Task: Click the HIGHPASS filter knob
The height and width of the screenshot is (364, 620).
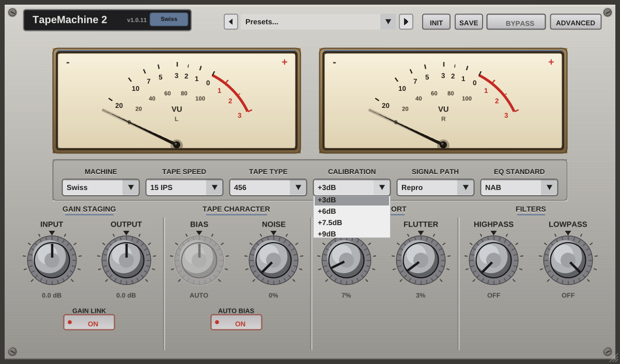Action: point(493,260)
